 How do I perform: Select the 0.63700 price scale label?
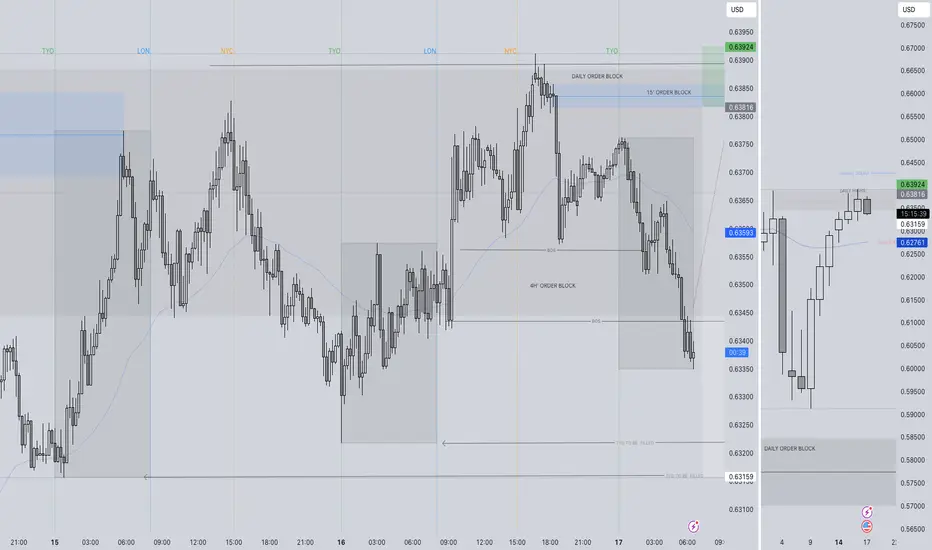741,172
